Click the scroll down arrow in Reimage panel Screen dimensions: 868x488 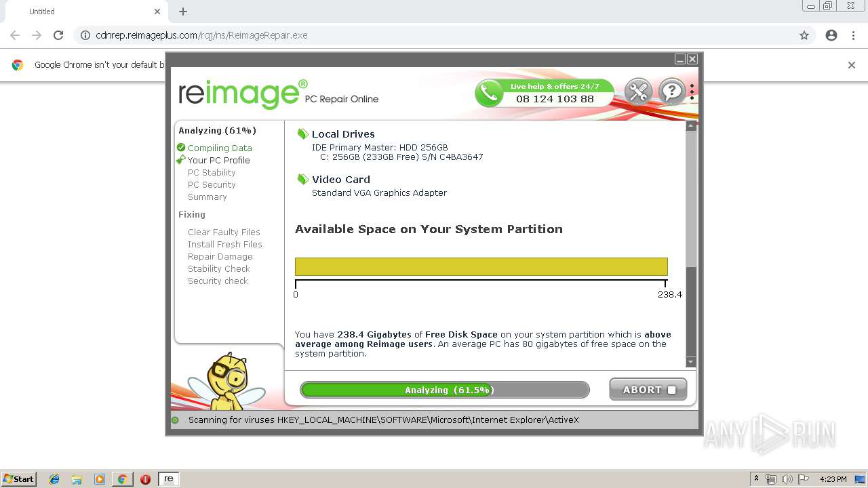tap(691, 363)
